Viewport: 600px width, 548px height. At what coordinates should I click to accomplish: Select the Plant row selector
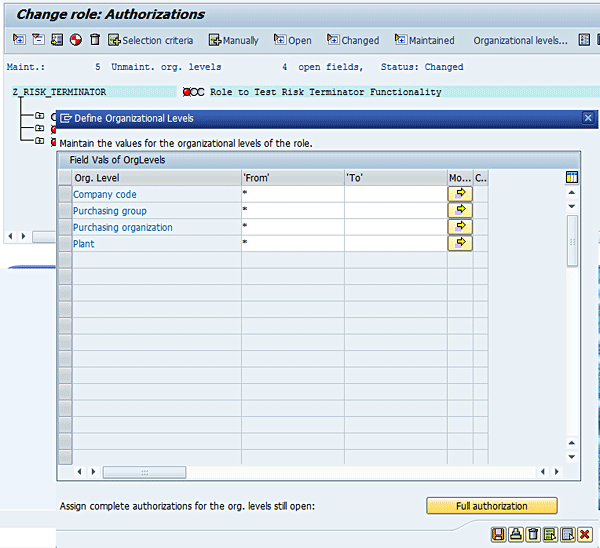pyautogui.click(x=65, y=243)
